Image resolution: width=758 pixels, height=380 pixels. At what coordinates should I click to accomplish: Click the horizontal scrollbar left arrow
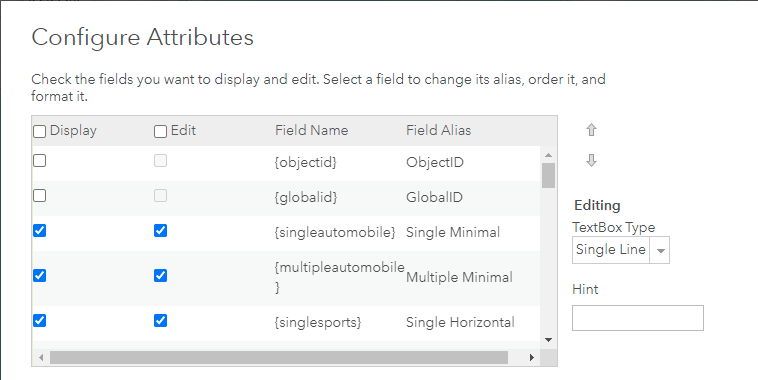pos(41,358)
